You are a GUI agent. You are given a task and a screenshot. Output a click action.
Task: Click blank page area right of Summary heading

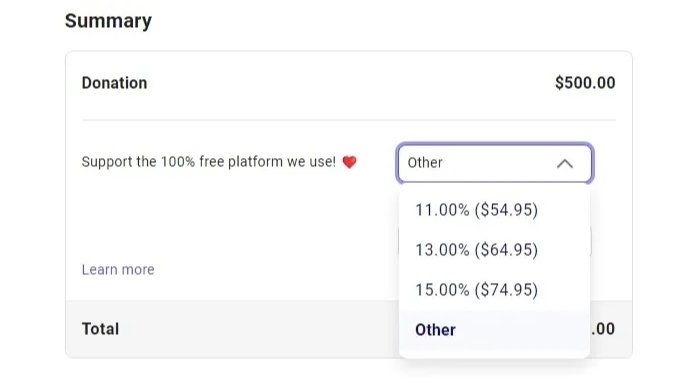point(393,21)
